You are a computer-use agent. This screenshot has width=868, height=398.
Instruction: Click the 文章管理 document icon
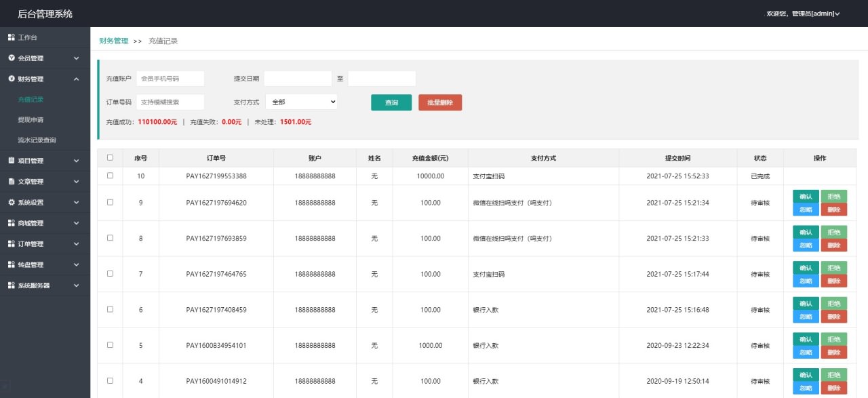coord(12,182)
